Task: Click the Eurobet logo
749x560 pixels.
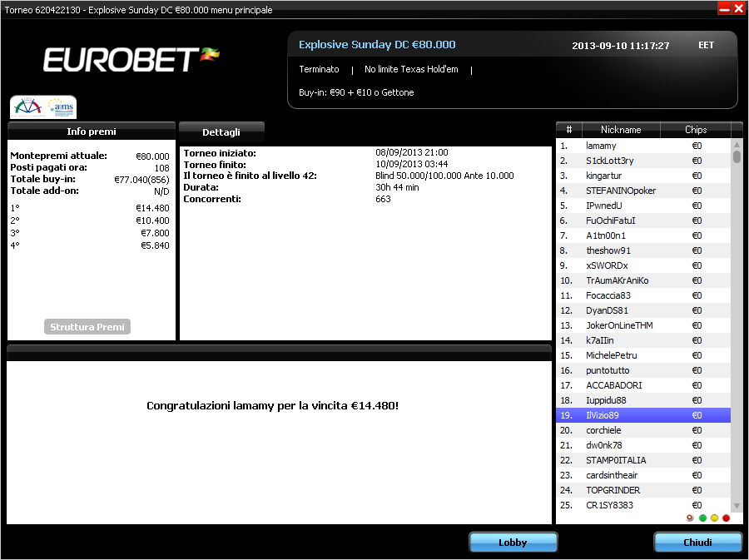Action: tap(131, 60)
